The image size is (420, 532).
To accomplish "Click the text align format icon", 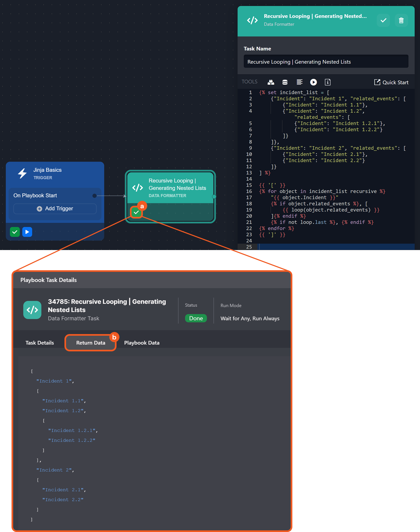I will pos(299,82).
